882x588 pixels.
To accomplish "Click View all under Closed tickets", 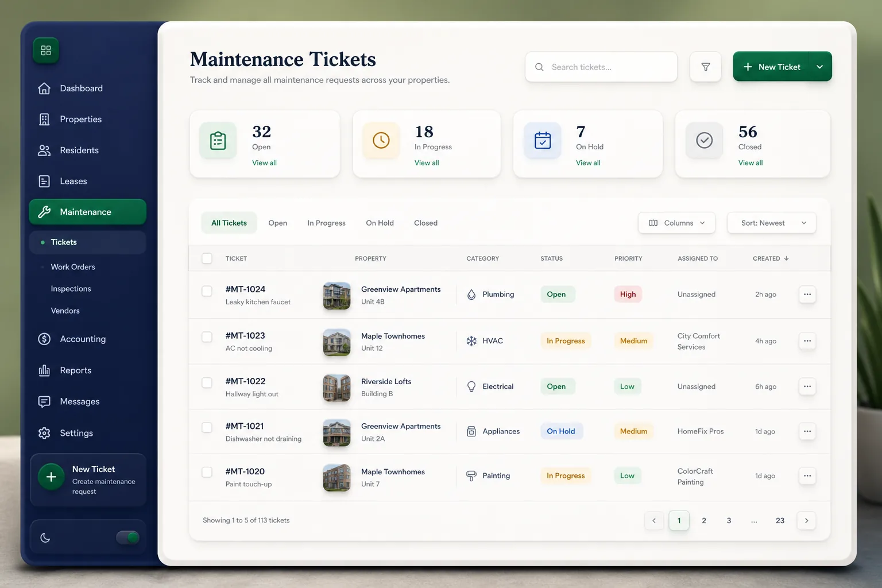I will coord(751,163).
